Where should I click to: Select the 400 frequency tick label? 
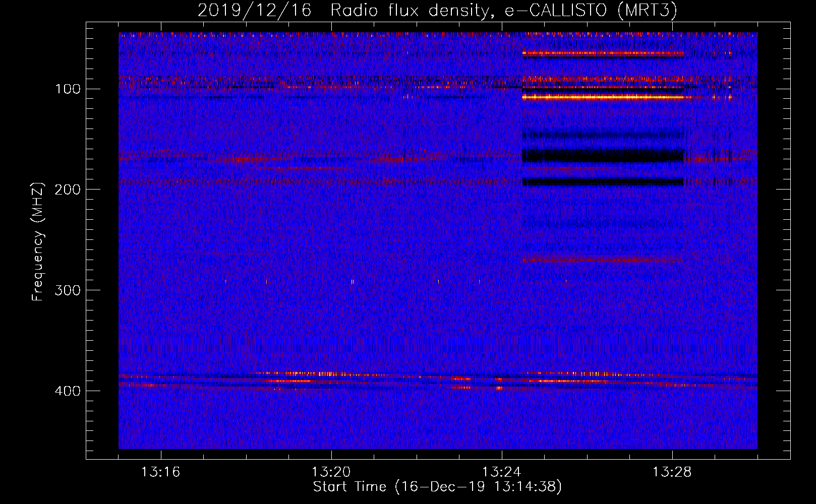[68, 391]
